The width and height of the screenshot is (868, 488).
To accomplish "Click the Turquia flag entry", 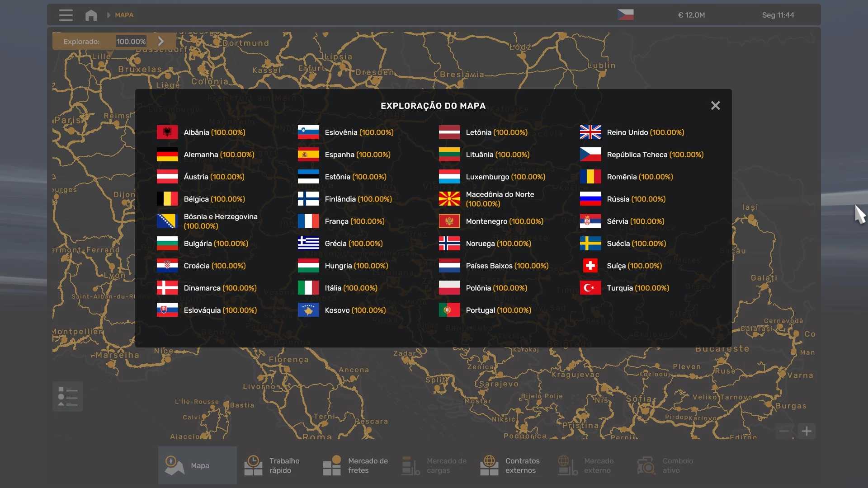I will point(590,288).
